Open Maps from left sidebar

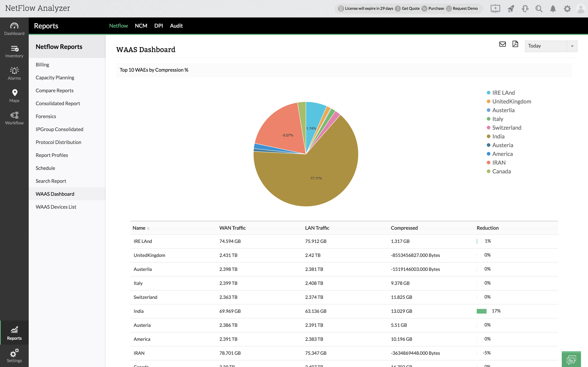pyautogui.click(x=14, y=96)
